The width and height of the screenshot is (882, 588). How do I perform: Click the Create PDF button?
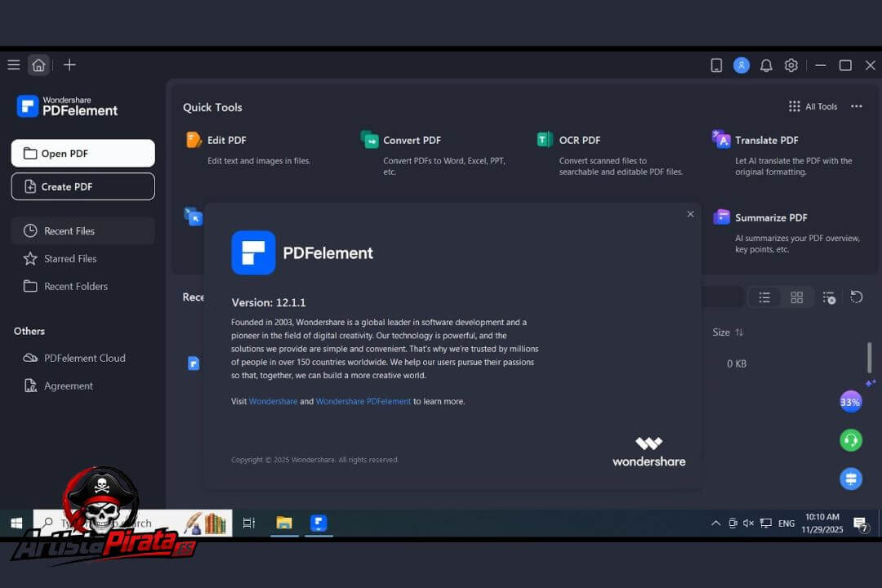click(x=82, y=186)
